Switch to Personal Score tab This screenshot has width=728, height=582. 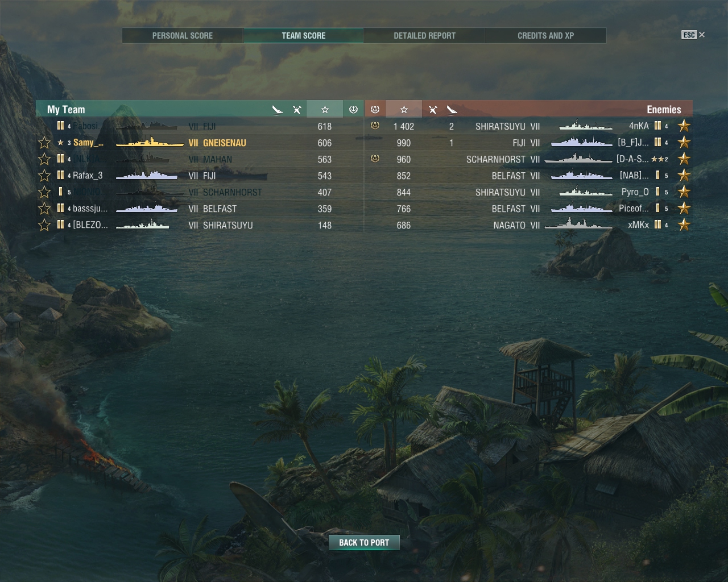click(183, 35)
